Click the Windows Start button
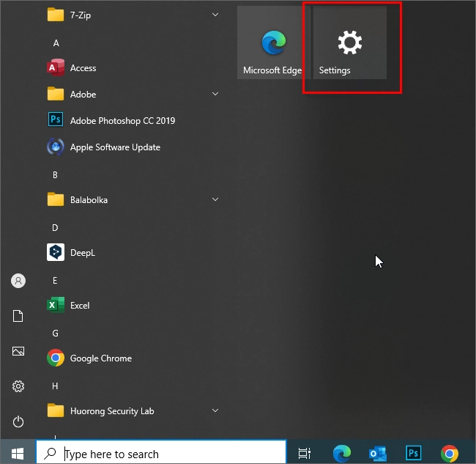The height and width of the screenshot is (464, 476). (x=18, y=454)
